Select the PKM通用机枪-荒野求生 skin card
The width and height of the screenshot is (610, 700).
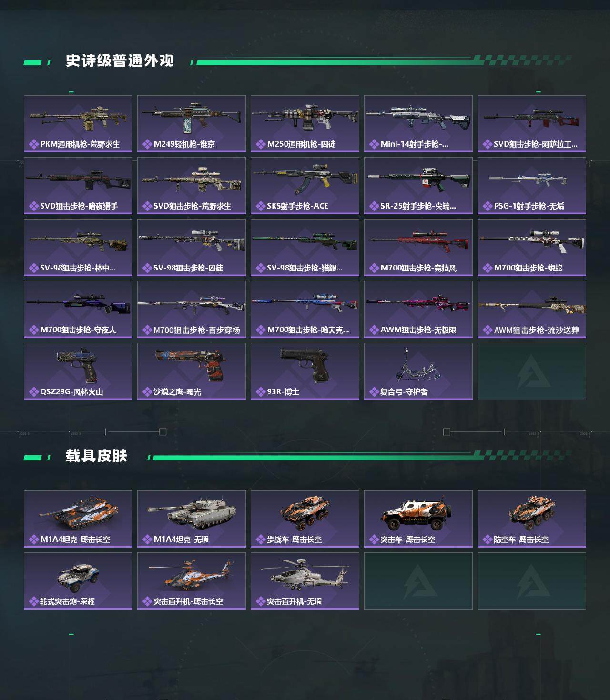78,124
